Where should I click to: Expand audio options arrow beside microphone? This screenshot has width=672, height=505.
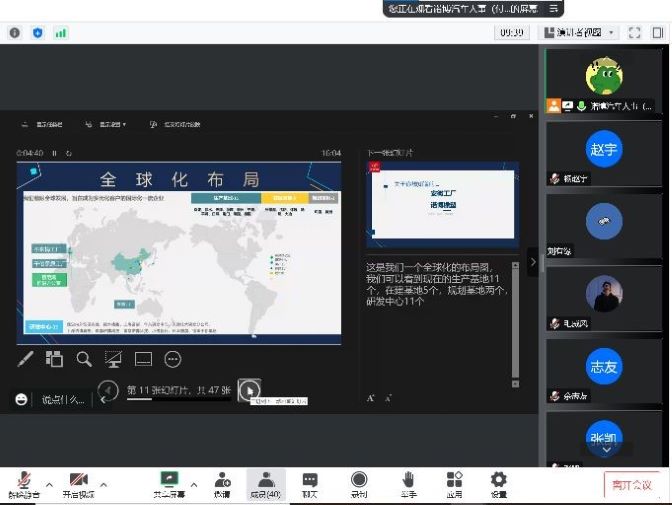[49, 484]
